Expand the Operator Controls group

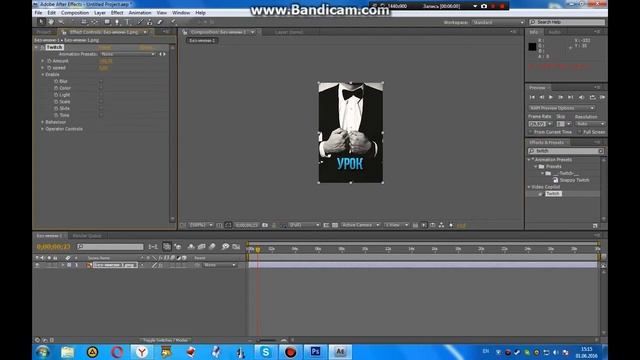click(42, 129)
